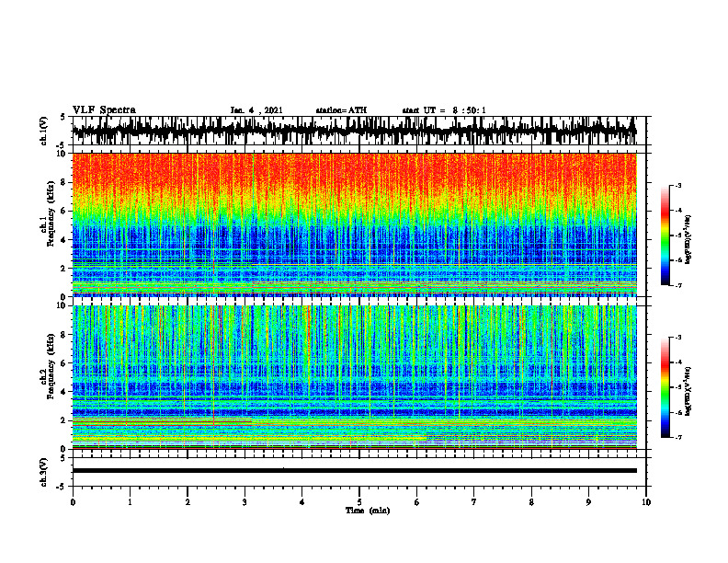Click the "-7" tick on ch.1 color bar
Viewport: 728px width, 563px height.
tap(678, 285)
